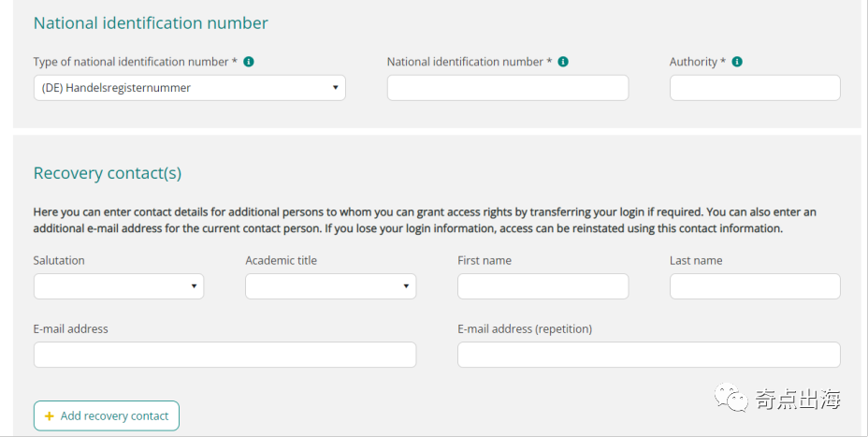Select the First name input field
The image size is (868, 437).
coord(542,286)
